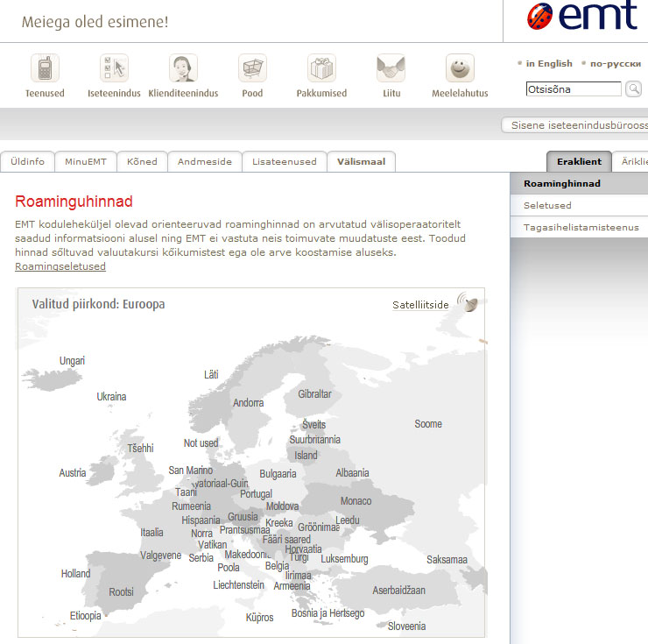
Task: Select Küpros label on the map
Action: tap(259, 618)
